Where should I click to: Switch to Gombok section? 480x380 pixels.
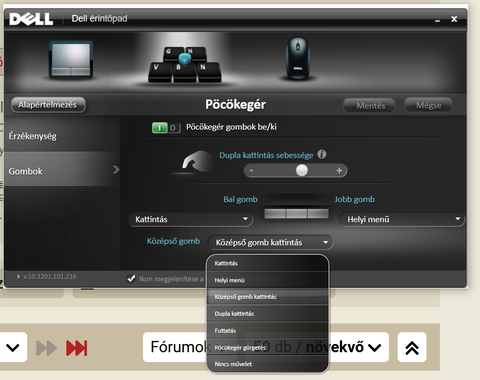tap(62, 170)
